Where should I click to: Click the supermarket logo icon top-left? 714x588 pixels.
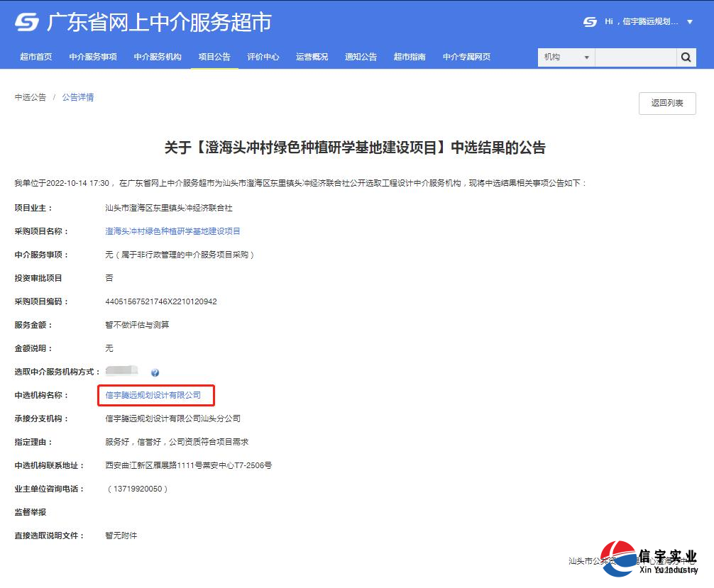(26, 22)
